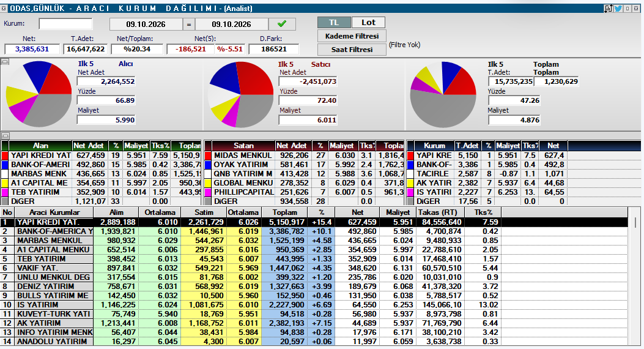The image size is (644, 349).
Task: Click yellow swatch beside GLOBAL MENKU
Action: pyautogui.click(x=208, y=183)
